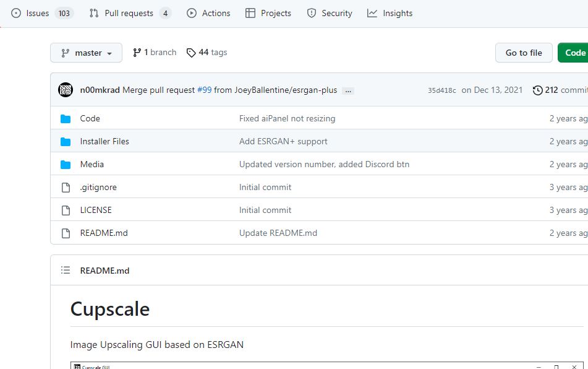Open the Media folder
This screenshot has height=369, width=588.
(x=92, y=164)
